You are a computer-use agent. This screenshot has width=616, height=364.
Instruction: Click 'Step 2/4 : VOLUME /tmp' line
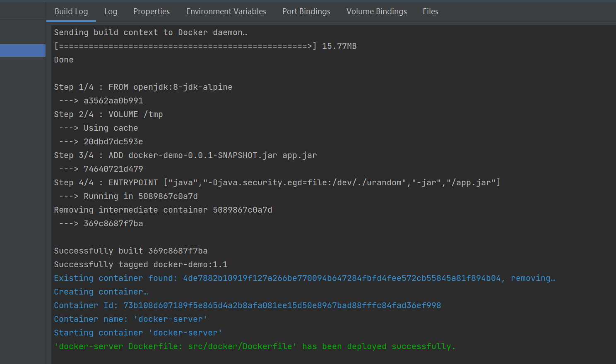pos(108,114)
